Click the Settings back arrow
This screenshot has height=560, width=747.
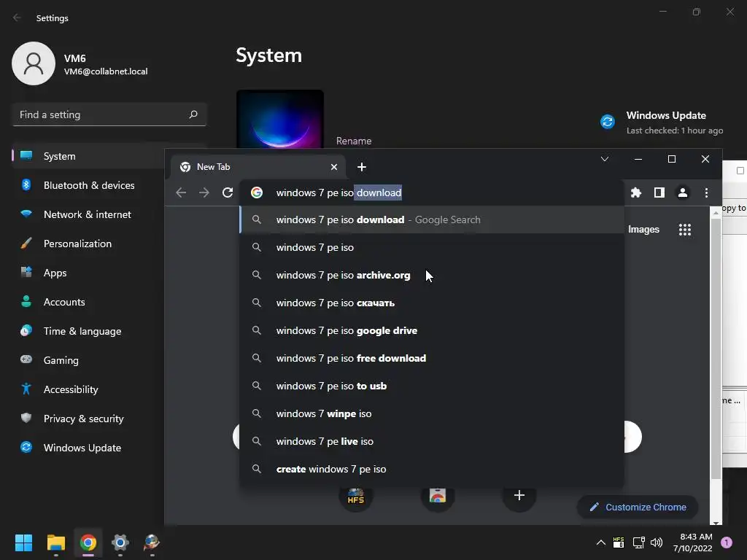point(18,17)
